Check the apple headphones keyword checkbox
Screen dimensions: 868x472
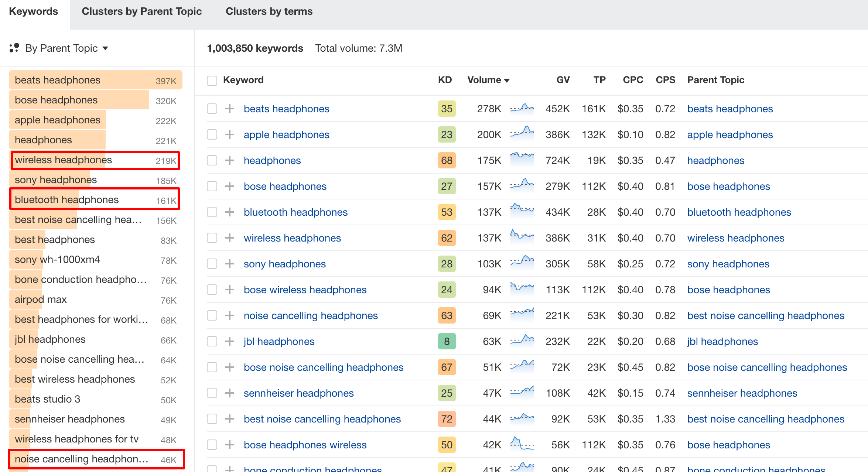click(x=212, y=134)
